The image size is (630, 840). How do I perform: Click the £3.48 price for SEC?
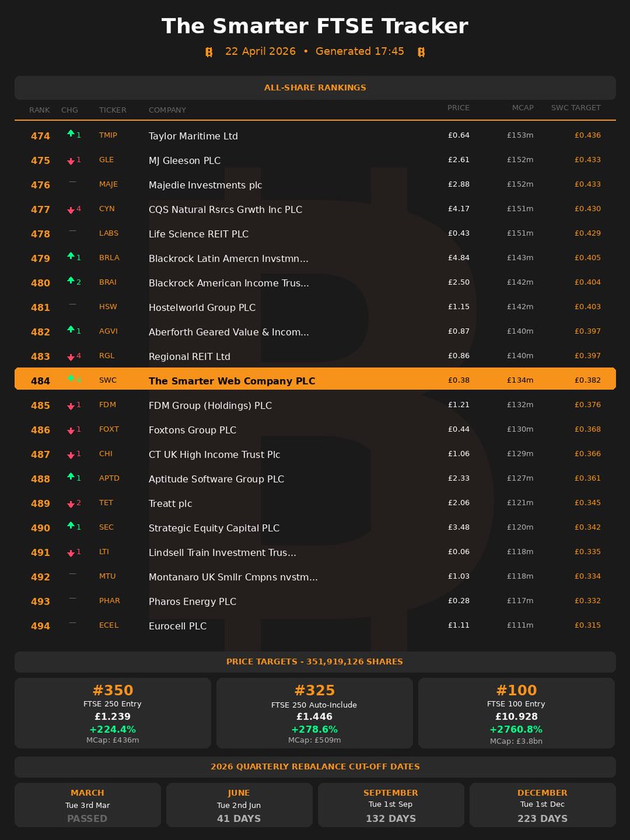tap(458, 527)
